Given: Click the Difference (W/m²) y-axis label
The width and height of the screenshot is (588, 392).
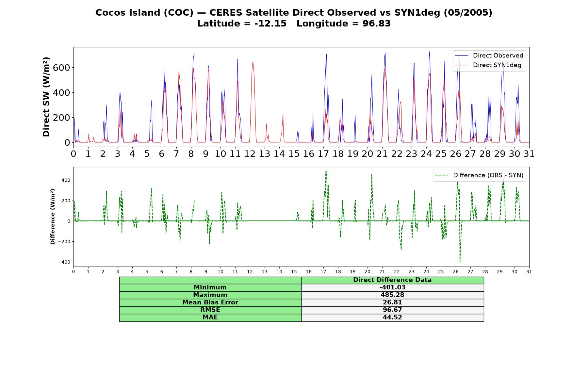Looking at the screenshot, I should (53, 217).
